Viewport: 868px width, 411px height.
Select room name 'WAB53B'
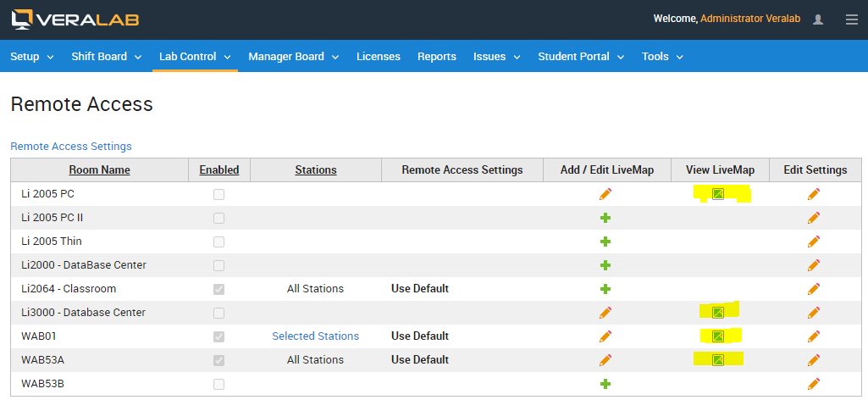[42, 383]
